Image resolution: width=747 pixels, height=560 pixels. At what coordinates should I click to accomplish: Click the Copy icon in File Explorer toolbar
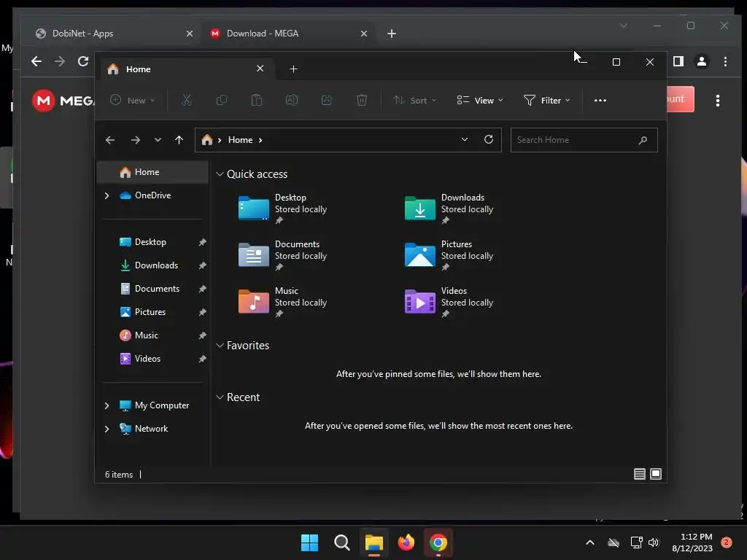(x=222, y=100)
